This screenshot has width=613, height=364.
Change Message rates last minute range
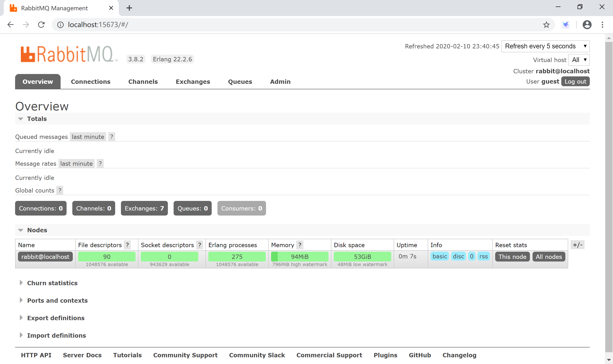(x=76, y=164)
